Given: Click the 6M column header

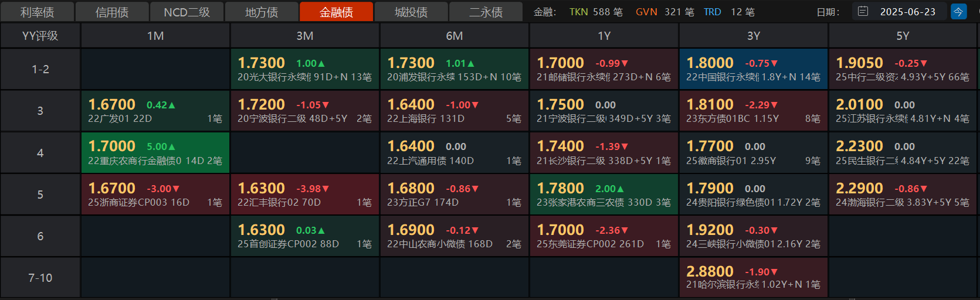Looking at the screenshot, I should 455,36.
